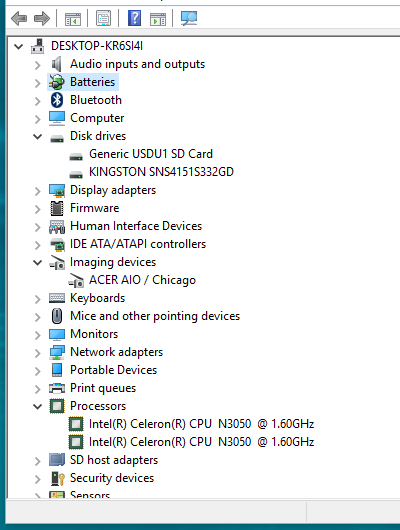400x530 pixels.
Task: Expand the Bluetooth category
Action: [38, 101]
